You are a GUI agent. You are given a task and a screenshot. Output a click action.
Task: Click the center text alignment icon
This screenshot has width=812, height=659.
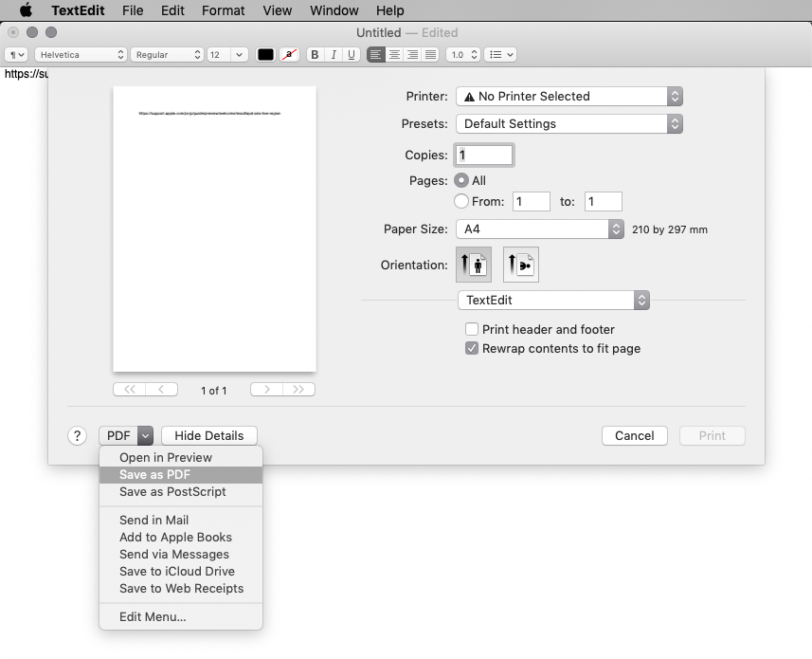click(x=394, y=55)
